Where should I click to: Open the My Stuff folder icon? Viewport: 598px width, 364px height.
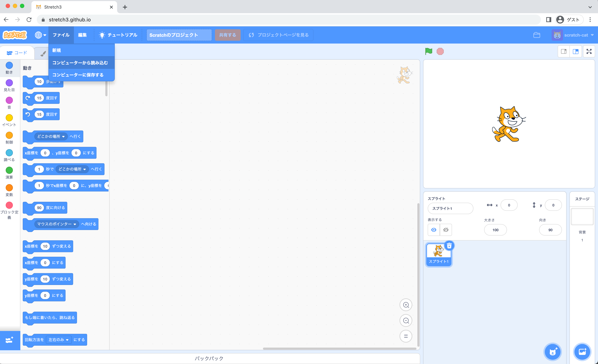point(537,35)
